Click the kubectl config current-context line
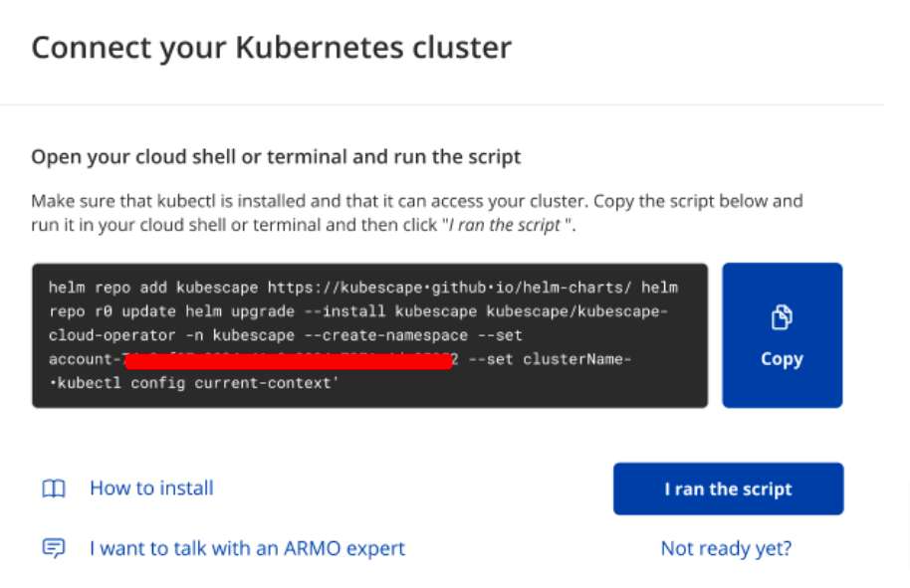This screenshot has height=588, width=910. click(193, 383)
